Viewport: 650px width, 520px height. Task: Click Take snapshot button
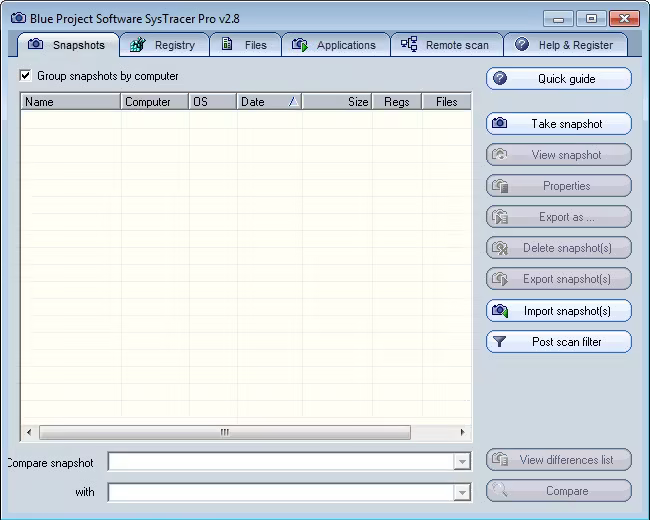559,124
